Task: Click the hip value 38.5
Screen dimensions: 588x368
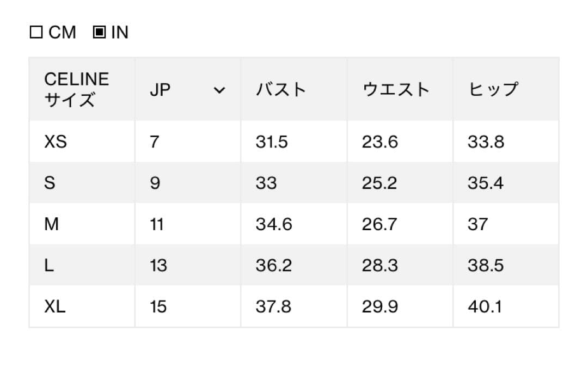Action: coord(486,265)
